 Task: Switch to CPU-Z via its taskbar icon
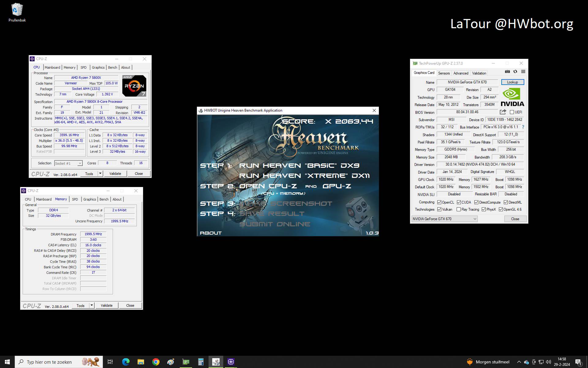click(231, 362)
